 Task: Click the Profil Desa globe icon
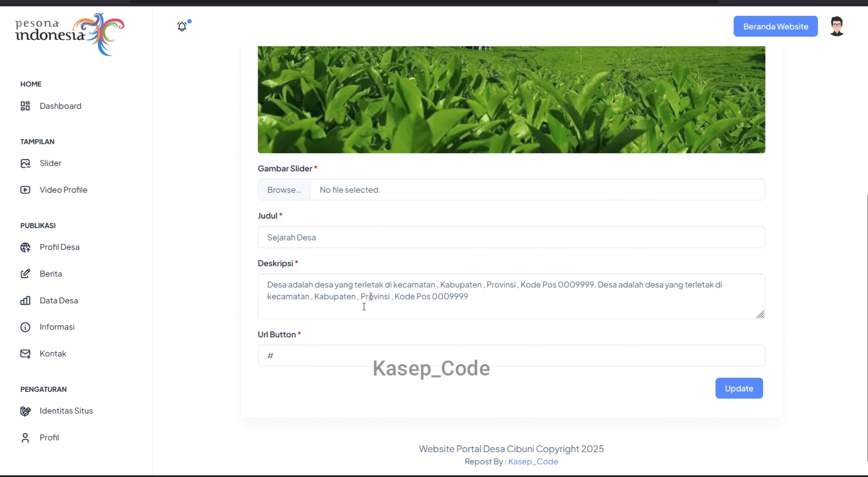pos(25,247)
